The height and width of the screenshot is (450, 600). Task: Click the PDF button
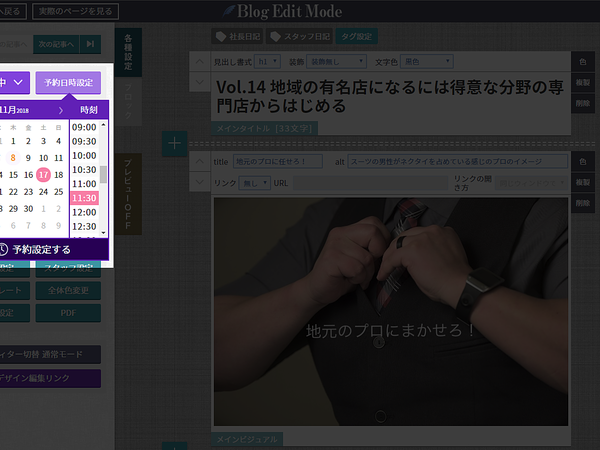pyautogui.click(x=68, y=313)
